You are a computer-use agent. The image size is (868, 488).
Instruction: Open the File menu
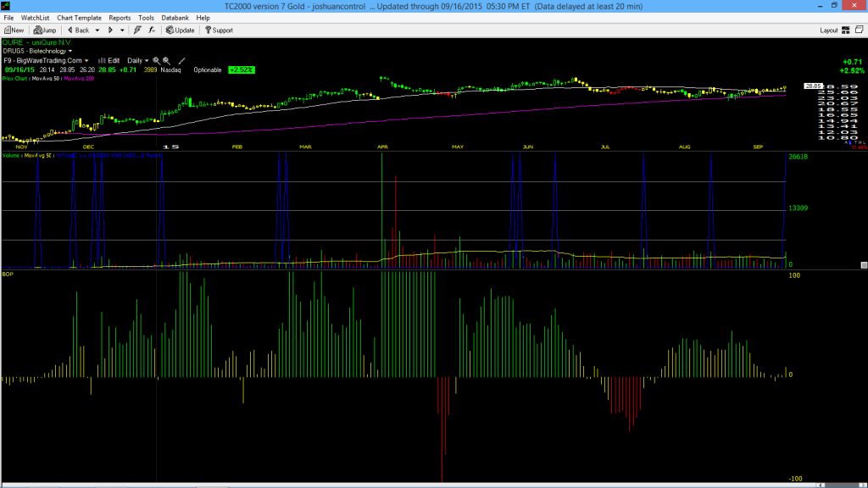(x=8, y=18)
